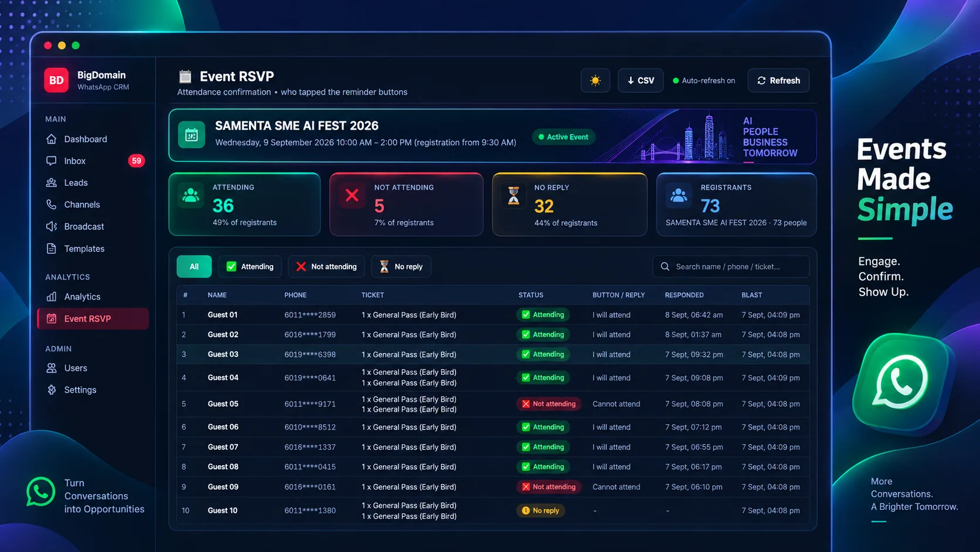Viewport: 980px width, 552px height.
Task: Click phone number 6010****8512
Action: point(310,427)
